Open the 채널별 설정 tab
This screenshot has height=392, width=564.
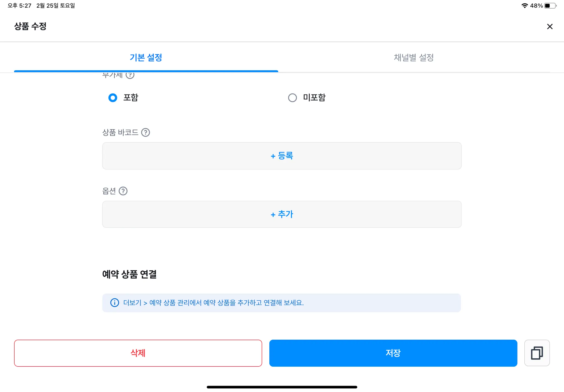pyautogui.click(x=414, y=58)
